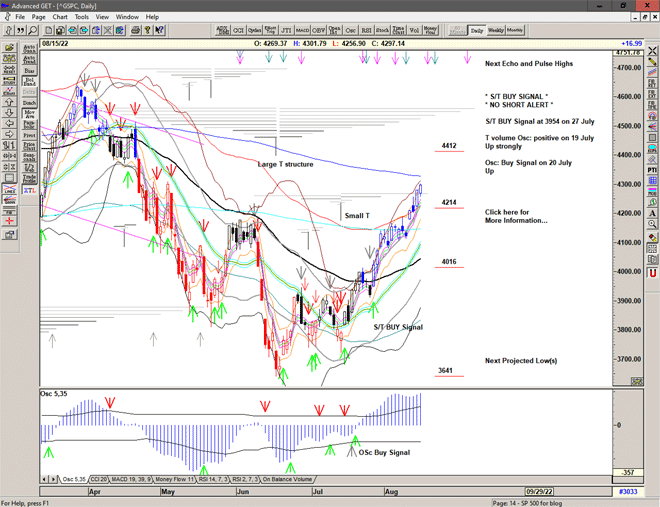Image resolution: width=660 pixels, height=507 pixels.
Task: Click the 4214 price level label
Action: coord(449,202)
